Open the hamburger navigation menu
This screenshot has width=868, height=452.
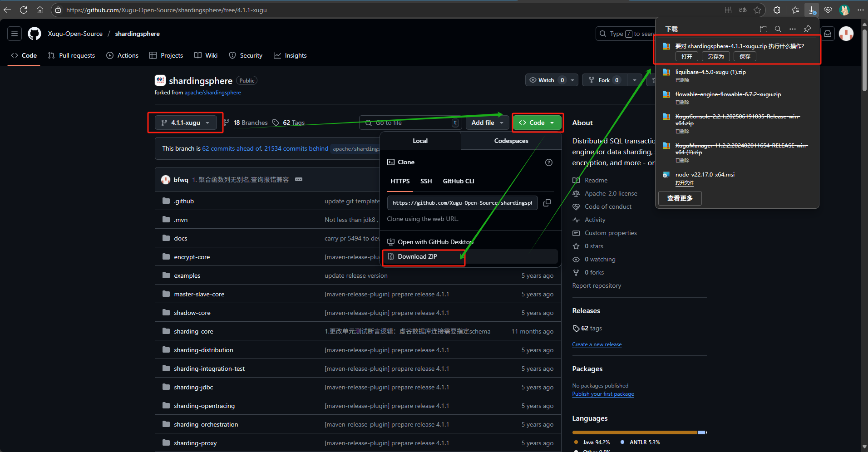pos(15,34)
